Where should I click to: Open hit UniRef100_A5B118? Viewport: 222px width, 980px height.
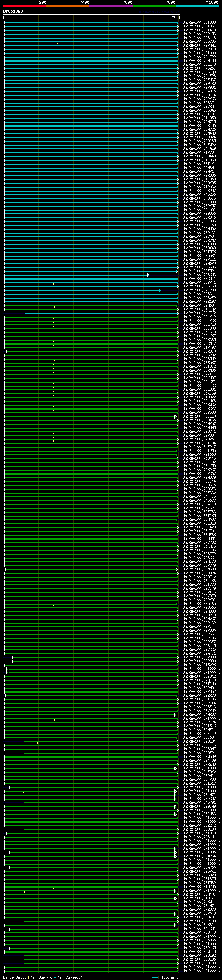[199, 38]
